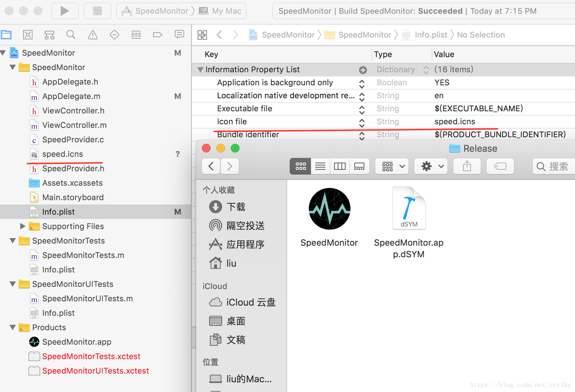Expand the Supporting Files folder
575x392 pixels.
[x=23, y=226]
